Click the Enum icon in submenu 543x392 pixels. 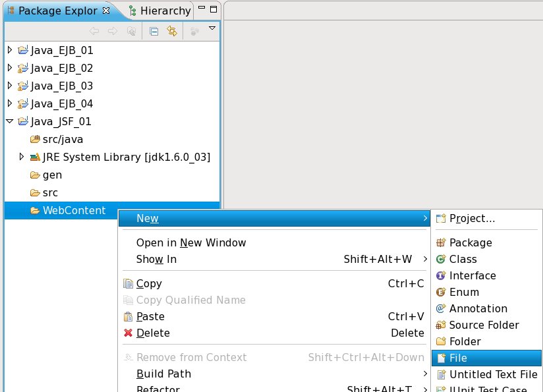tap(441, 293)
